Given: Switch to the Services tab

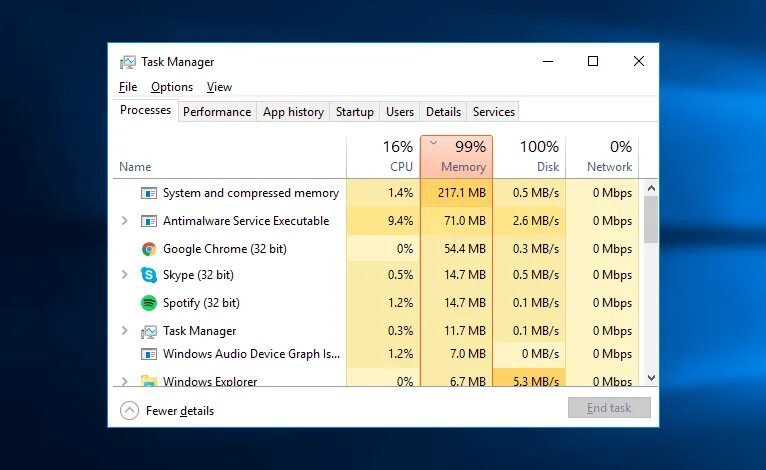Looking at the screenshot, I should pos(493,112).
